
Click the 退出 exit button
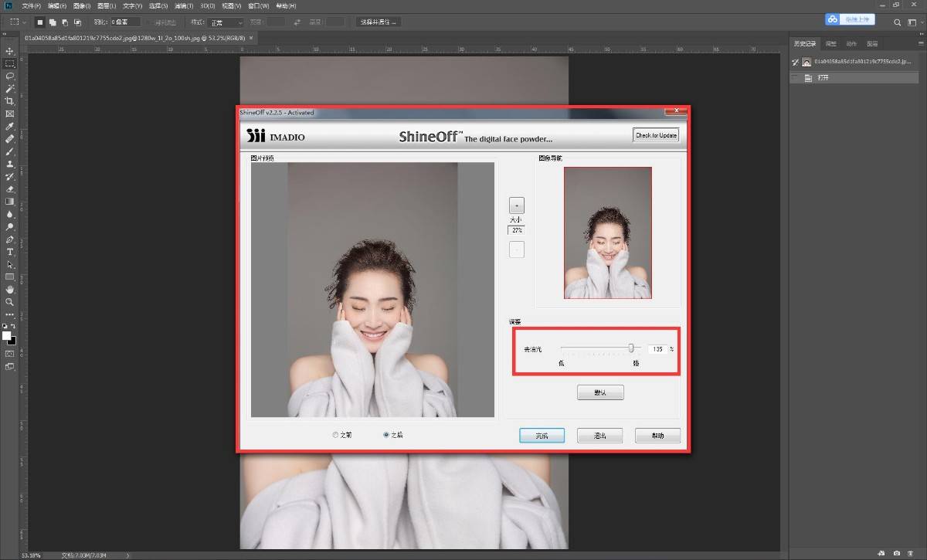[x=599, y=436]
